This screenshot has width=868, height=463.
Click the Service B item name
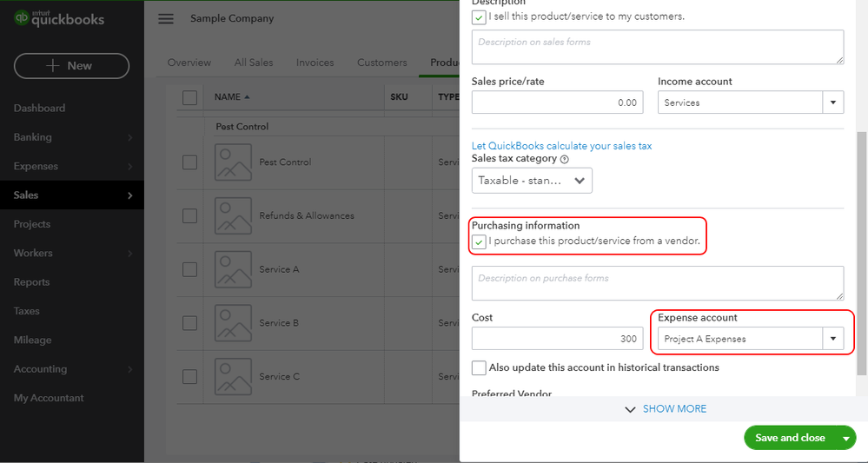click(279, 323)
